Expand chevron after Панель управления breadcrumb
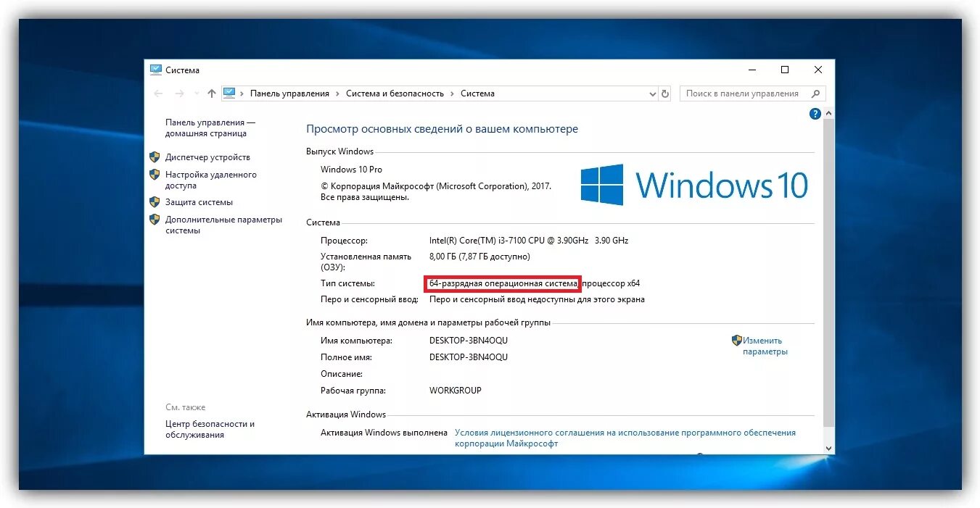The height and width of the screenshot is (508, 980). (337, 93)
